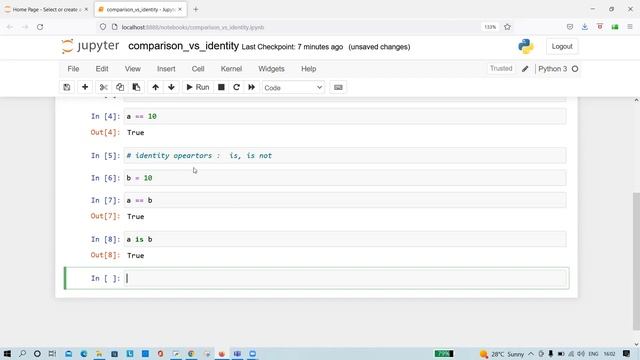
Task: Select cell In [7] with a == b
Action: pyautogui.click(x=345, y=200)
